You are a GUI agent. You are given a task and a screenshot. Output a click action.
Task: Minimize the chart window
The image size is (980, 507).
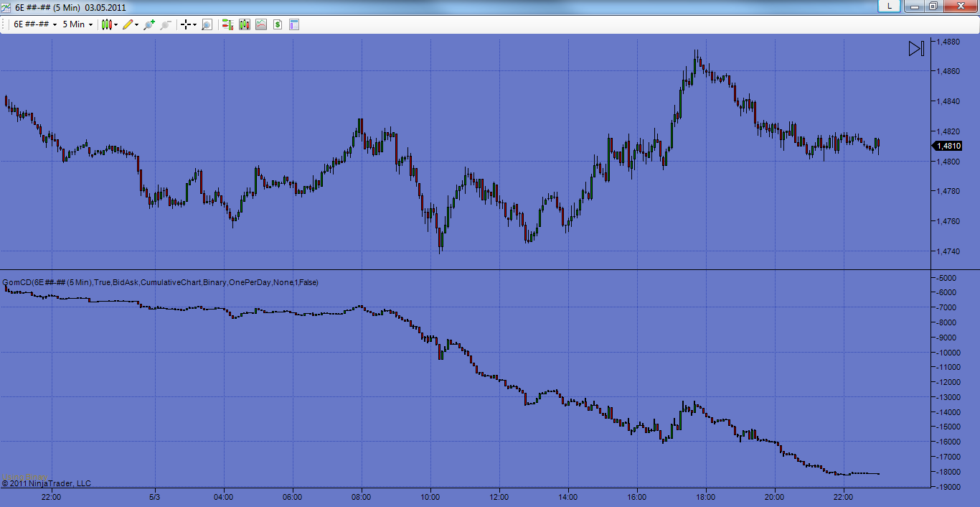pos(913,6)
